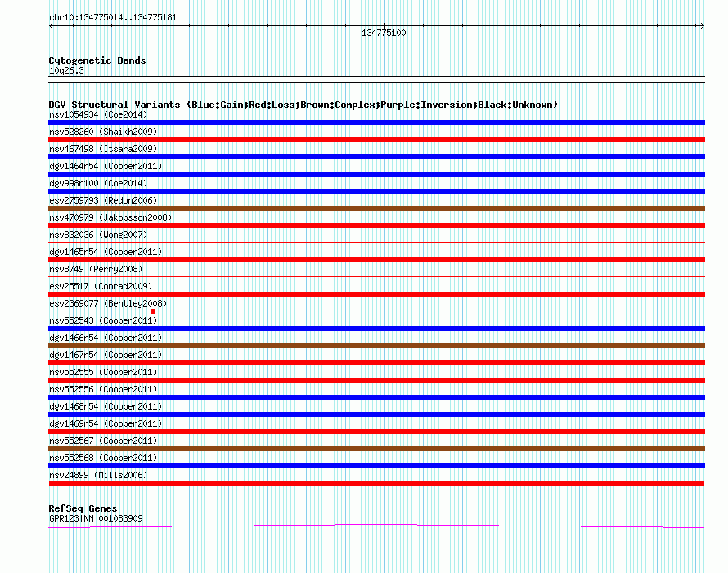The image size is (728, 573).
Task: Click the blue bar under nsv552568
Action: tap(376, 466)
